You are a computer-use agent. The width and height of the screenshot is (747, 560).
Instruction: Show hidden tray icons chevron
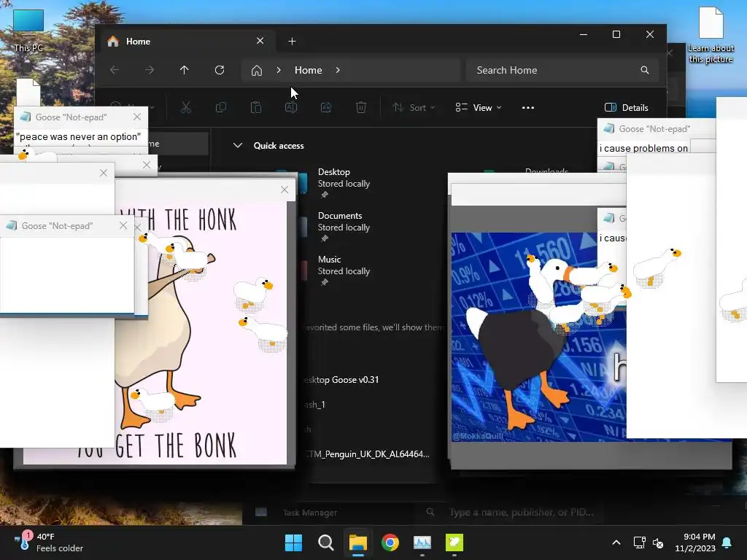616,542
